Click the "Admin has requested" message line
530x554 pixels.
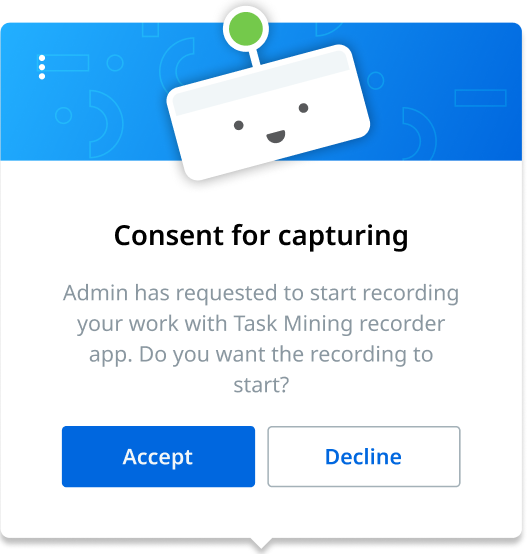point(261,294)
